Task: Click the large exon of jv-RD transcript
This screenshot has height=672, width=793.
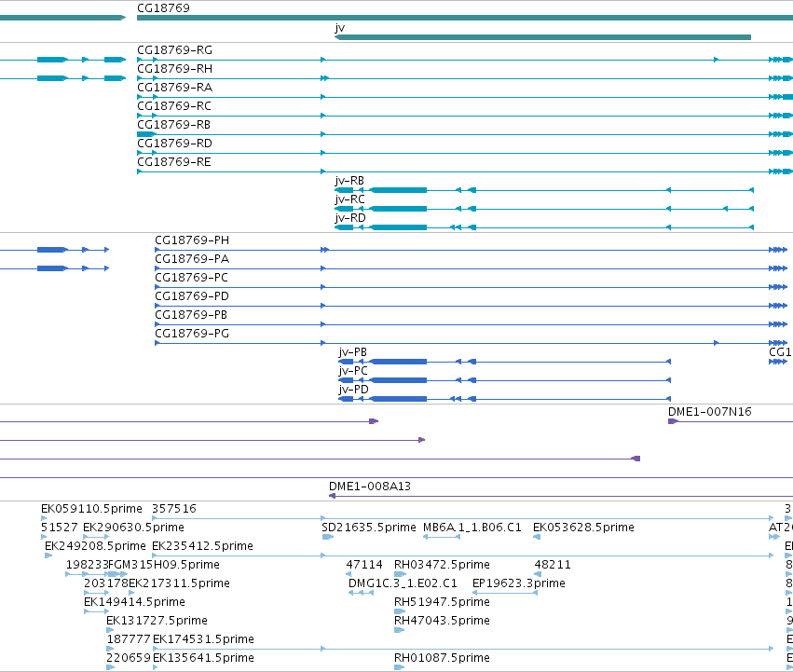Action: click(x=398, y=227)
